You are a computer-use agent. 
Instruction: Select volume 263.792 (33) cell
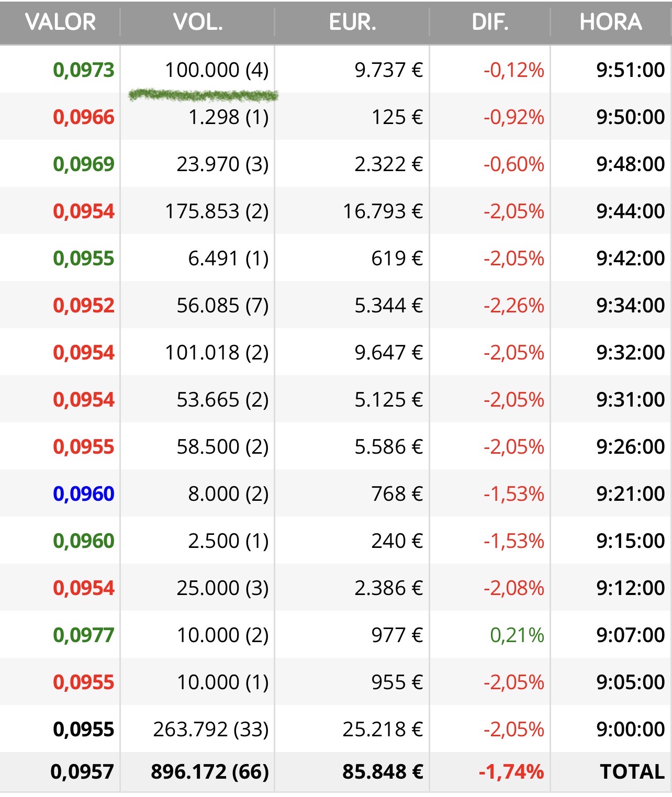pyautogui.click(x=210, y=729)
